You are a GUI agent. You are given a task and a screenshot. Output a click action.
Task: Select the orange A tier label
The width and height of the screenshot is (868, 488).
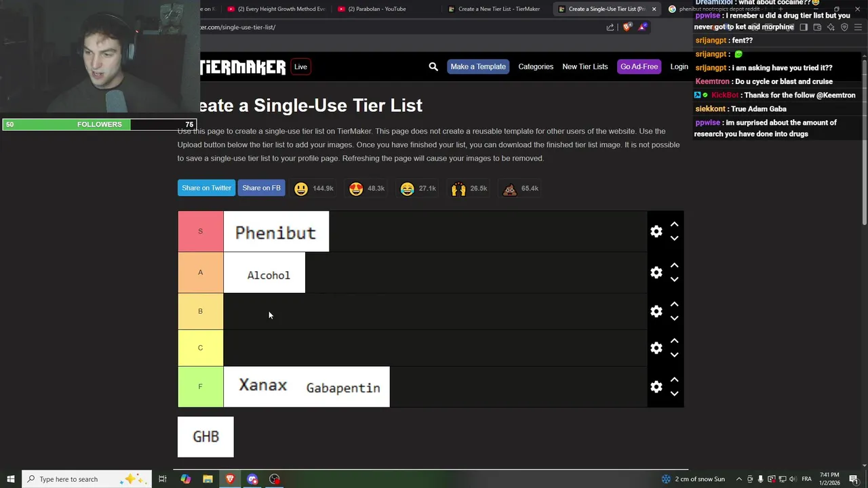click(x=200, y=272)
